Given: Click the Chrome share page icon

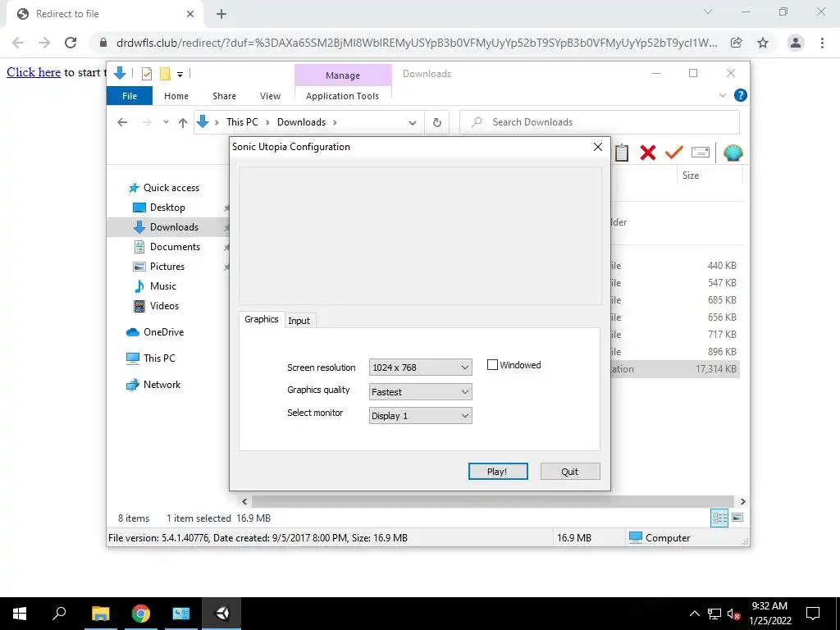Looking at the screenshot, I should click(x=737, y=43).
